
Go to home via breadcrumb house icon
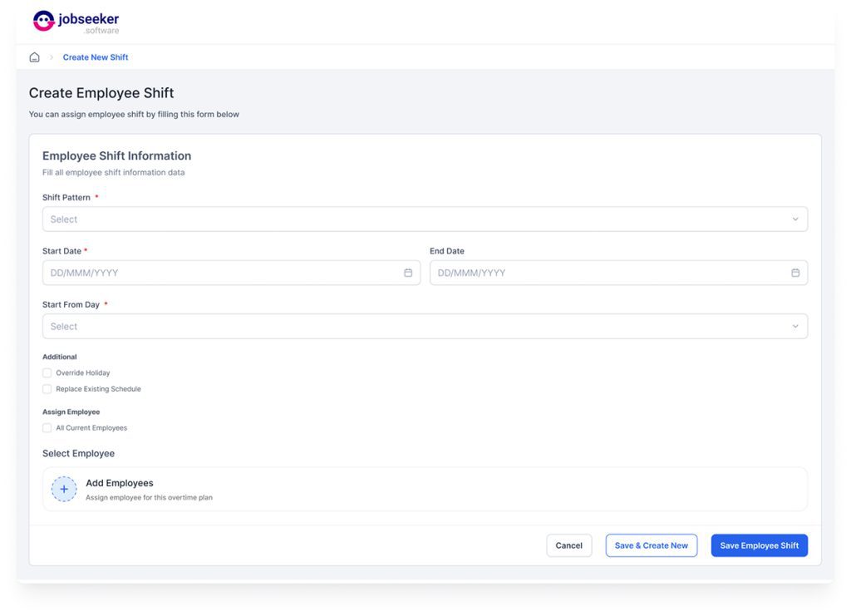(34, 57)
